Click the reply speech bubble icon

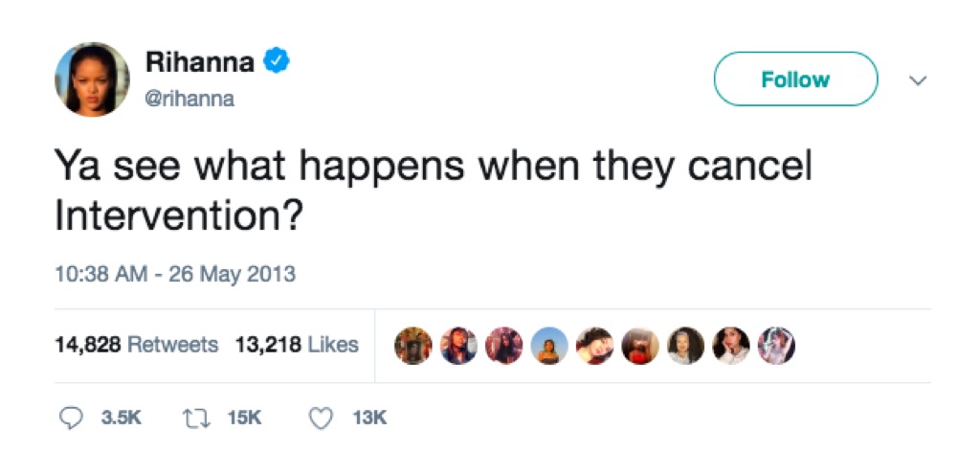click(x=71, y=418)
